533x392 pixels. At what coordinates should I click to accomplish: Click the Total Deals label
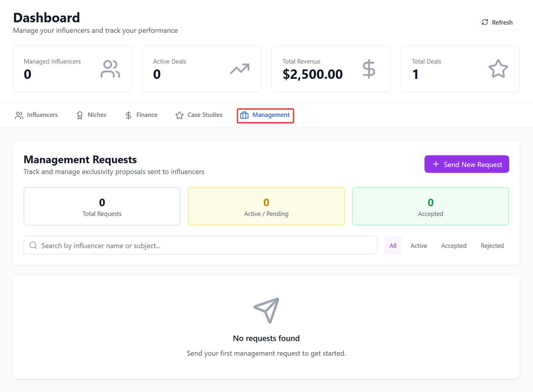tap(427, 62)
